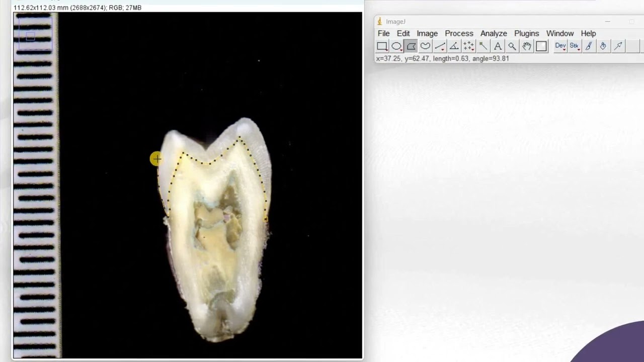Open the Process menu
This screenshot has width=644, height=362.
[x=459, y=33]
